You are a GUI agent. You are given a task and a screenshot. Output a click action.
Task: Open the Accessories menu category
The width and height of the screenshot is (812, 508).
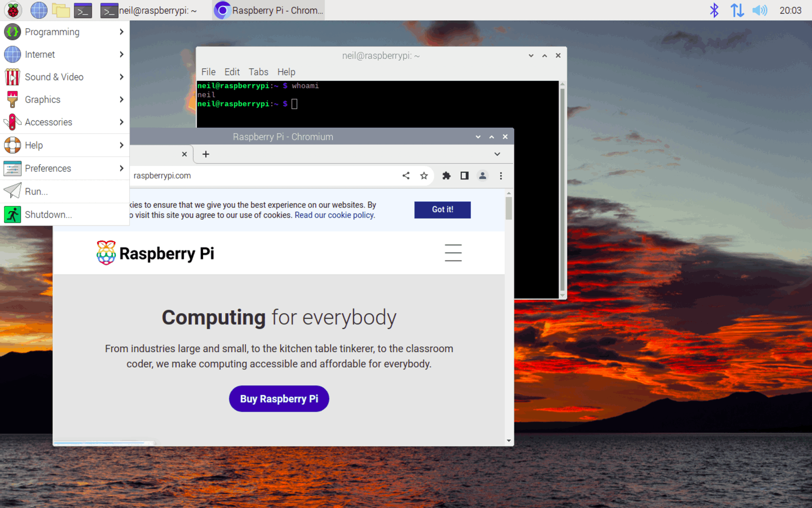click(65, 122)
